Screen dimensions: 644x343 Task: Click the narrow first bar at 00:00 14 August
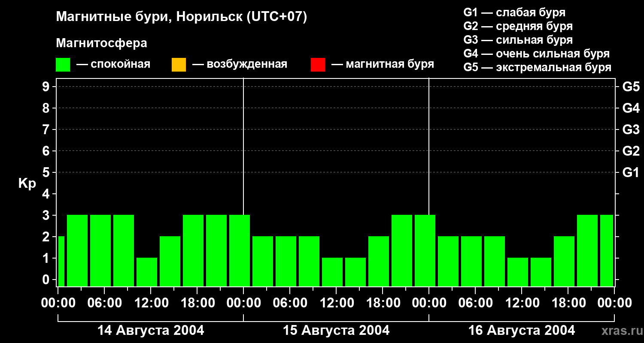pos(61,261)
